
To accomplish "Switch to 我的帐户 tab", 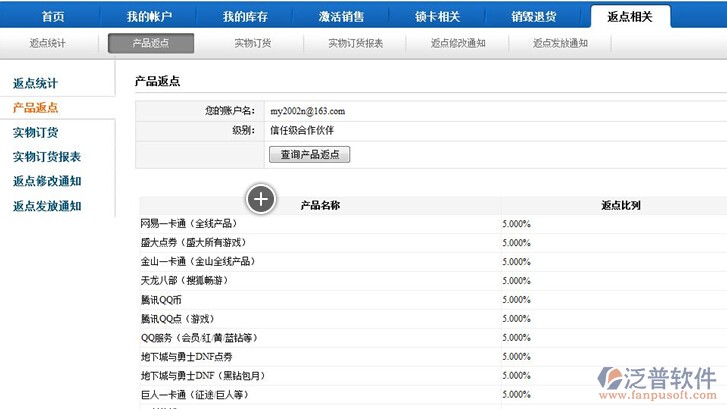I will 149,17.
